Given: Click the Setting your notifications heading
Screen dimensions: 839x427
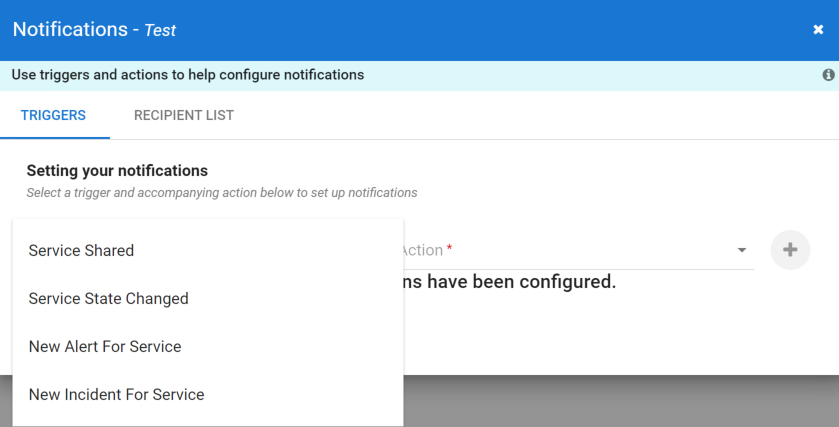Looking at the screenshot, I should [x=117, y=171].
